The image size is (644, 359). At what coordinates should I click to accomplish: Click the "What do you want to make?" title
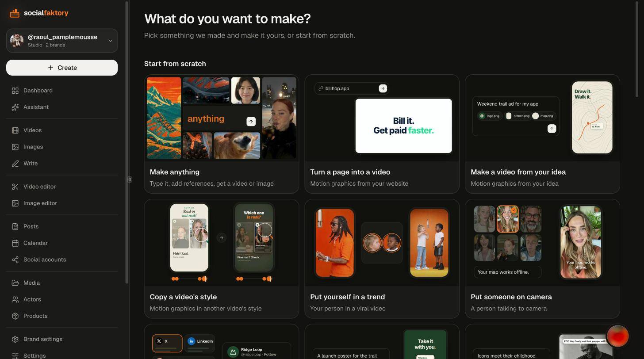click(227, 19)
